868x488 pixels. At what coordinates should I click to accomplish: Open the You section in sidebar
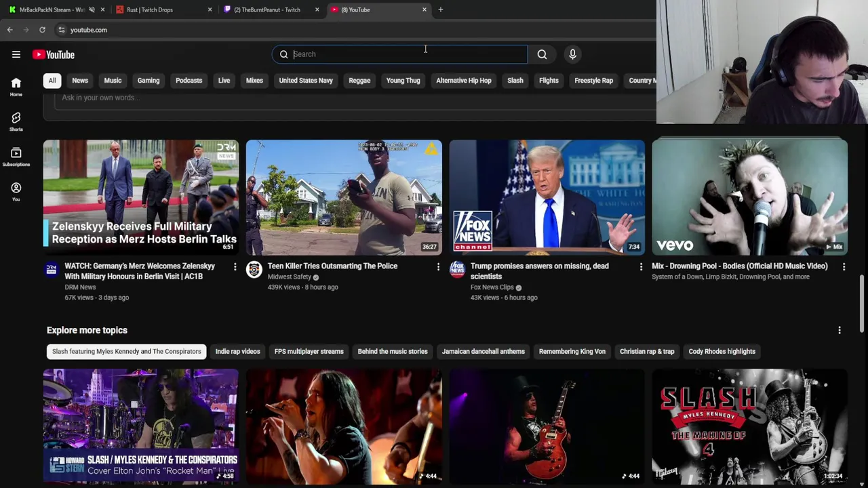coord(16,192)
